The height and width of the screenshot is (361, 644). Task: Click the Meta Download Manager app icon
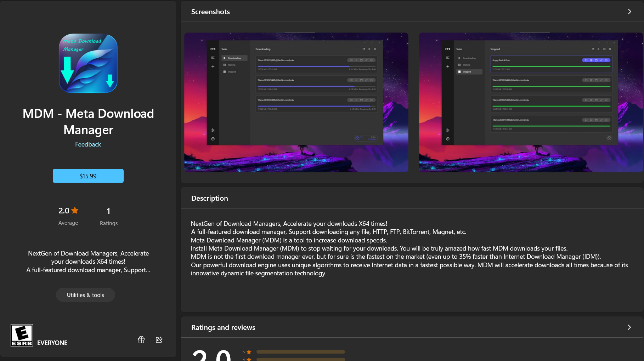[88, 63]
